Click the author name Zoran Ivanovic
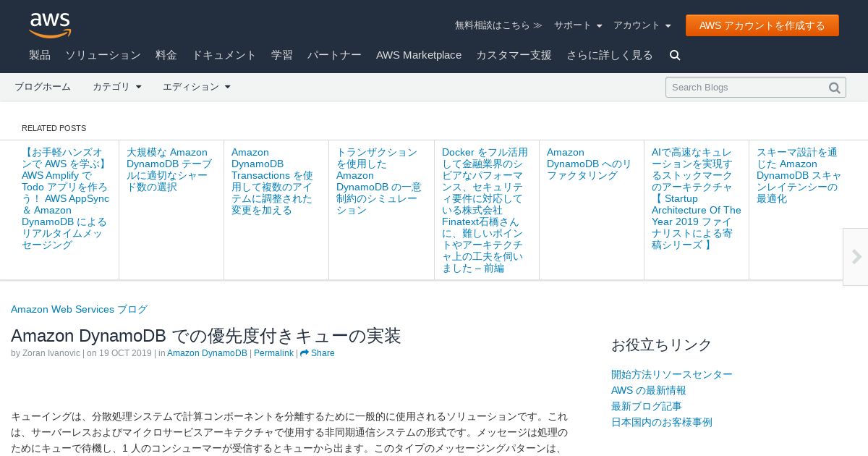This screenshot has width=868, height=456. 51,353
